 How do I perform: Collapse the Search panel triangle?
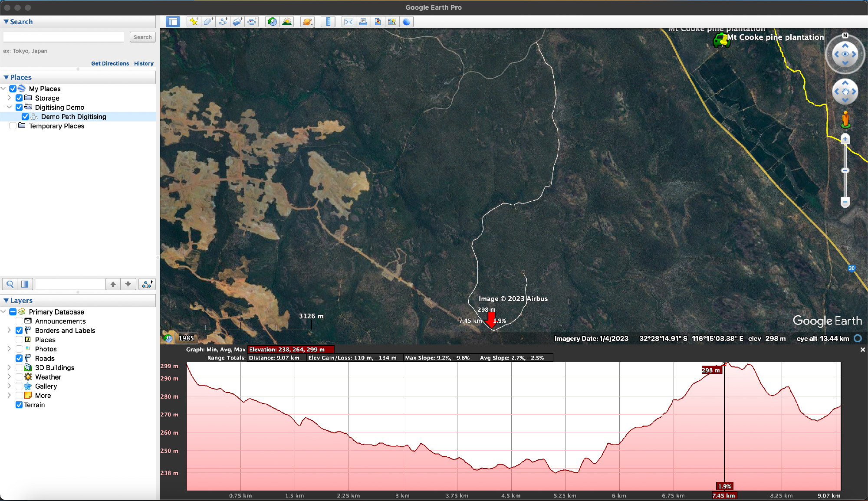pos(6,22)
